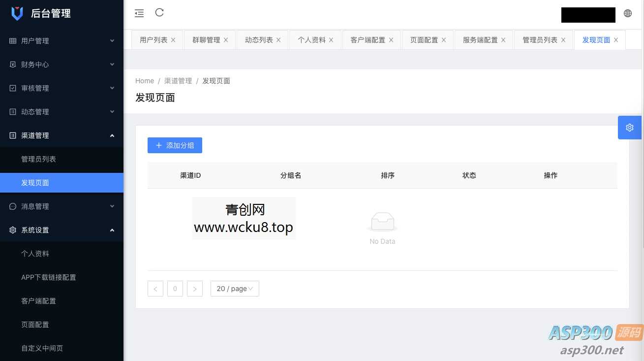Image resolution: width=644 pixels, height=361 pixels.
Task: Select 自定义中间页 in the sidebar
Action: (x=42, y=348)
